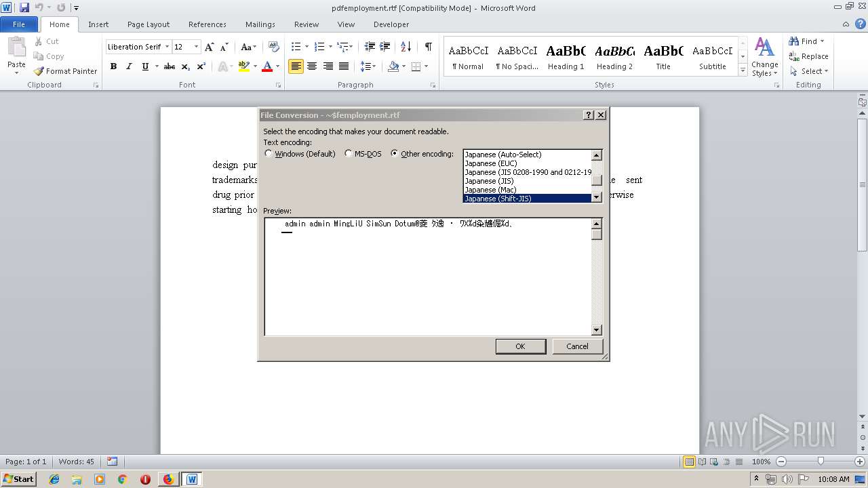Screen dimensions: 868x488
Task: Align text right
Action: [328, 66]
